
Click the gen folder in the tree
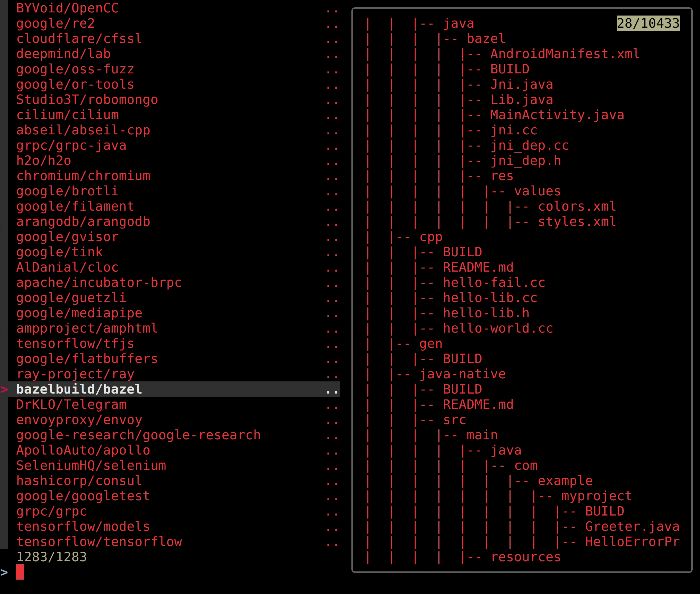point(431,344)
